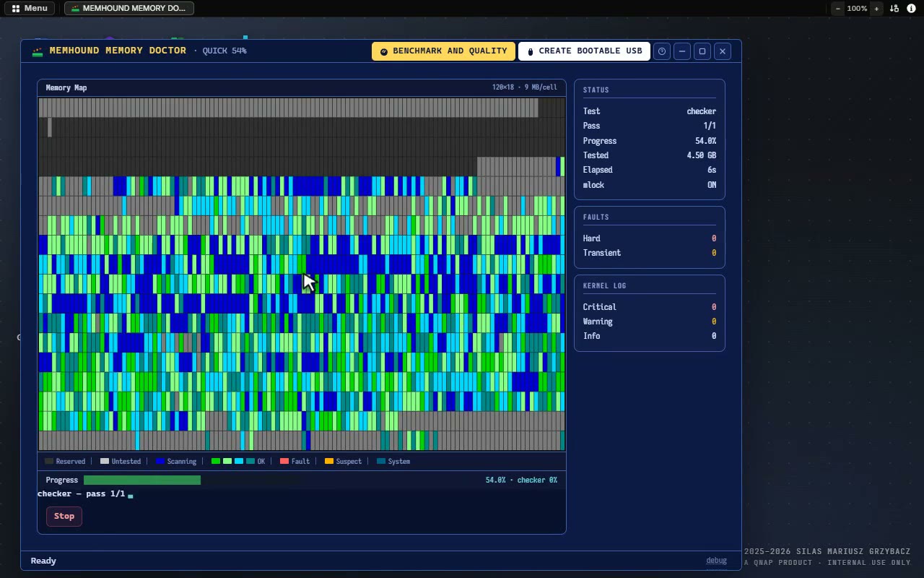
Task: Click the Memhound app logo in title bar
Action: coord(38,51)
